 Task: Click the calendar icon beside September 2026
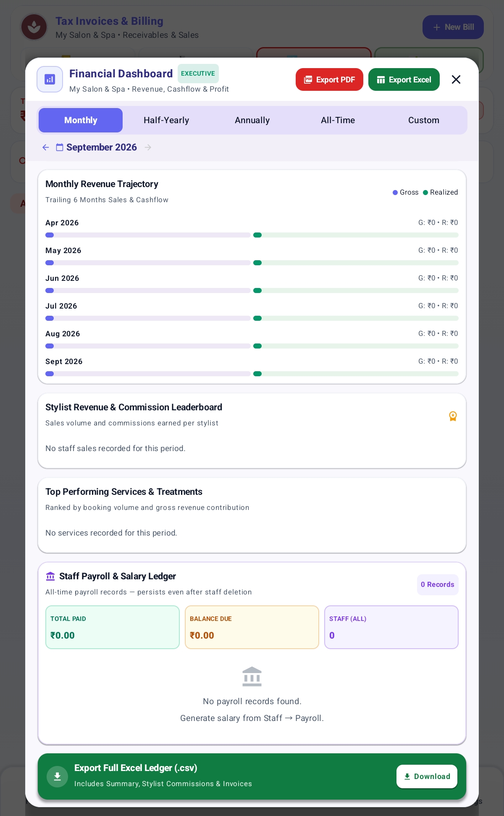[60, 147]
